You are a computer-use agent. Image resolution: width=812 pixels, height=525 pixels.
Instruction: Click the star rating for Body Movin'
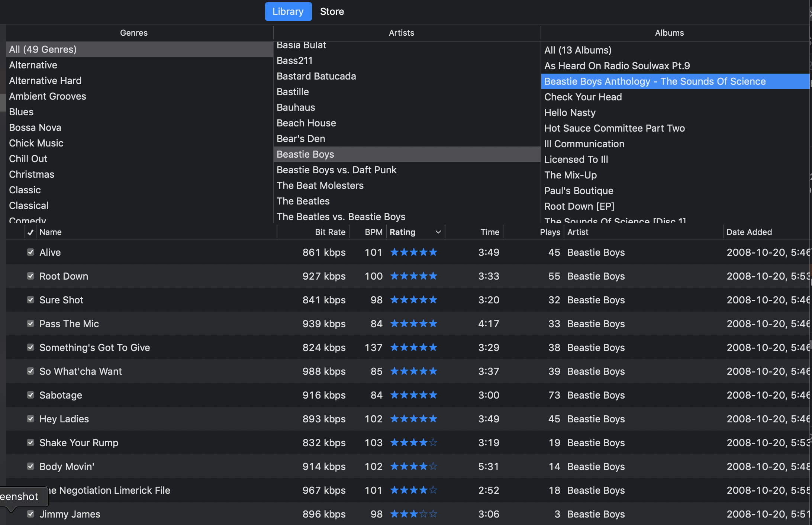[413, 467]
